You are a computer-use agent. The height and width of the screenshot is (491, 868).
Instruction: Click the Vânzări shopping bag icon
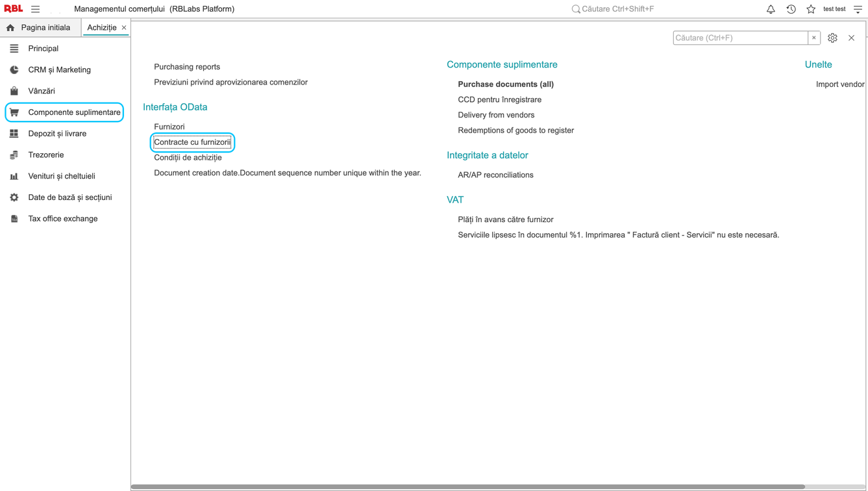[x=14, y=91]
